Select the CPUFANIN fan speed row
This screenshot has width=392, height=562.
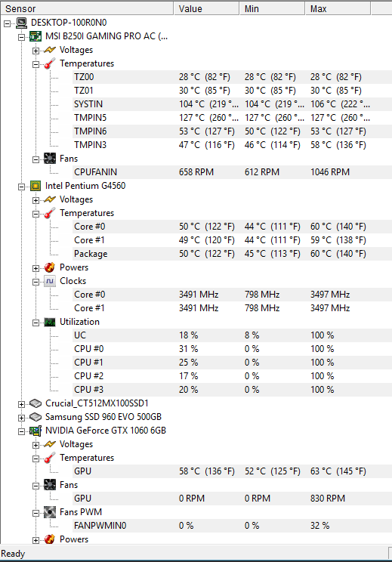coord(232,172)
